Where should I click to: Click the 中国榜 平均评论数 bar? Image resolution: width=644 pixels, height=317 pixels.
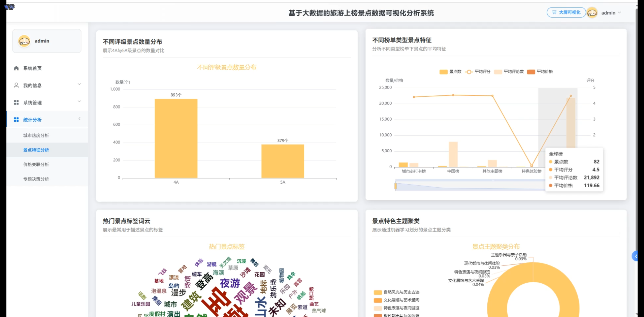coord(453,154)
